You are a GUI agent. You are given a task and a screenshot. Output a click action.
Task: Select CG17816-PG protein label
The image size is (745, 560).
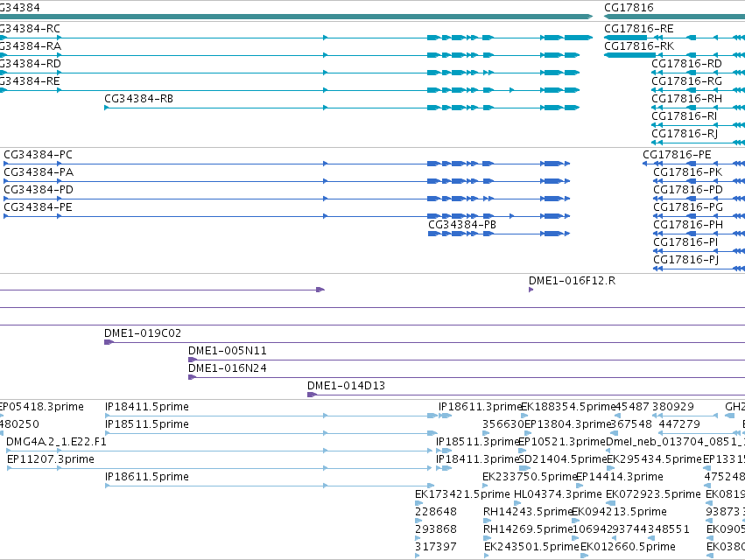point(688,207)
